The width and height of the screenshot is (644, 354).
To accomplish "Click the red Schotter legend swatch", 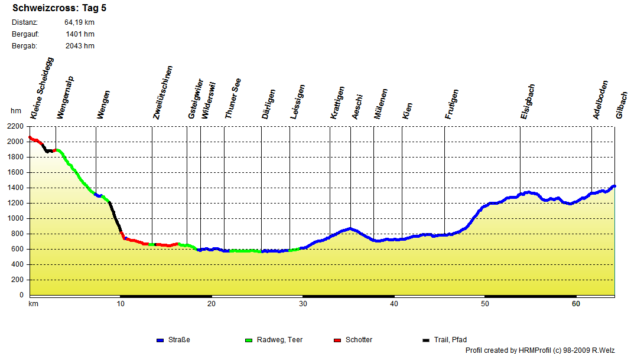I will (x=337, y=340).
